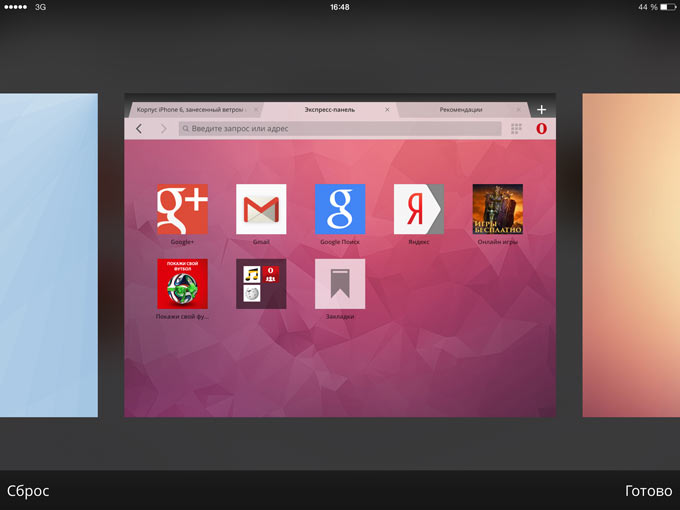
Task: Select the orange wallpaper preview on right
Action: [x=631, y=255]
